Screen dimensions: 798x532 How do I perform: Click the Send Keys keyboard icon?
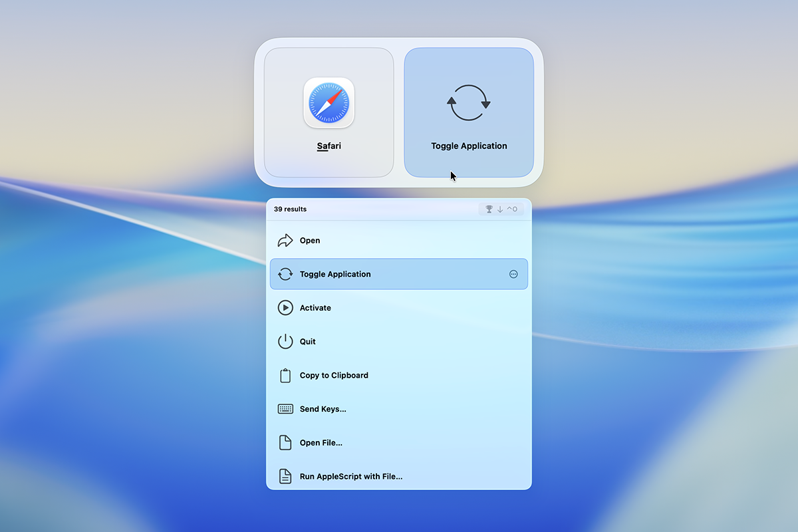(285, 409)
